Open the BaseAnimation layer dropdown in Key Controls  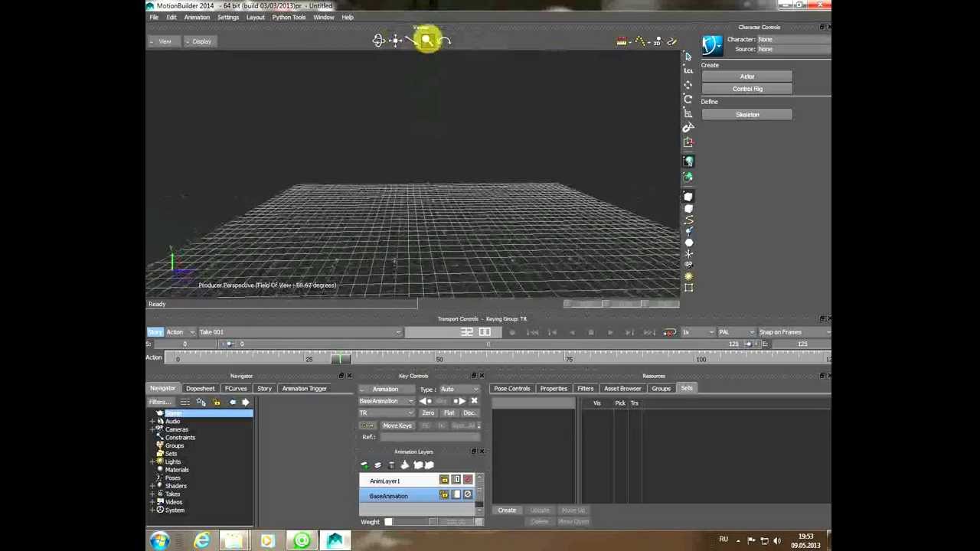pyautogui.click(x=387, y=401)
